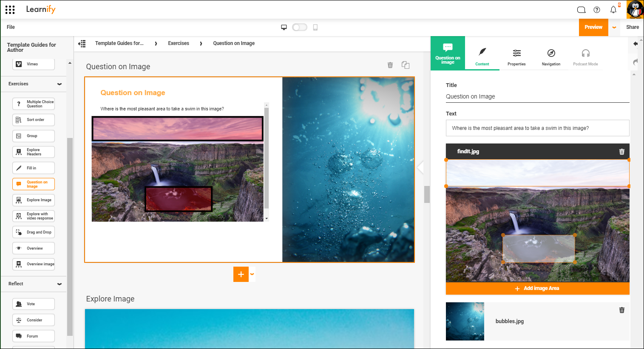Click the findit.jpg file name header
The height and width of the screenshot is (349, 644).
[x=468, y=152]
